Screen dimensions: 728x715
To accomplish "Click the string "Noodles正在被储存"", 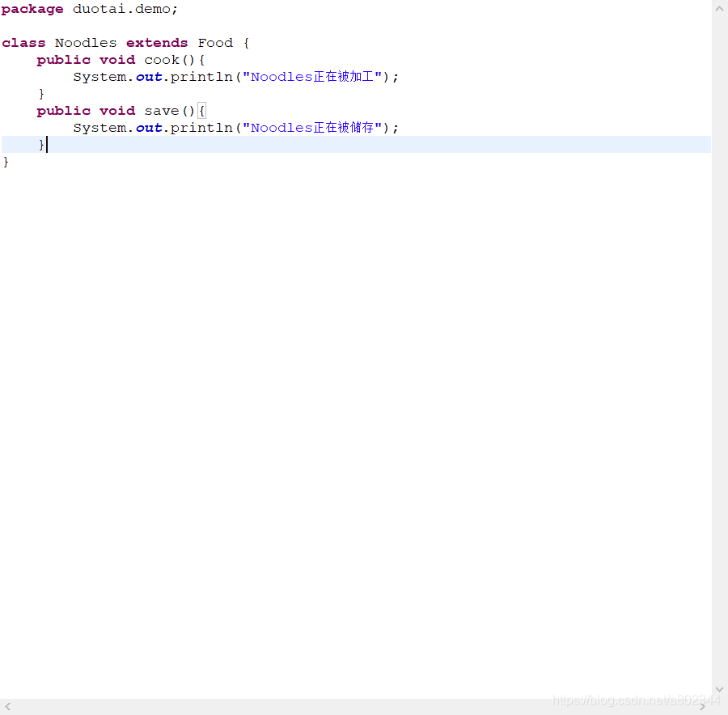I will pos(312,128).
